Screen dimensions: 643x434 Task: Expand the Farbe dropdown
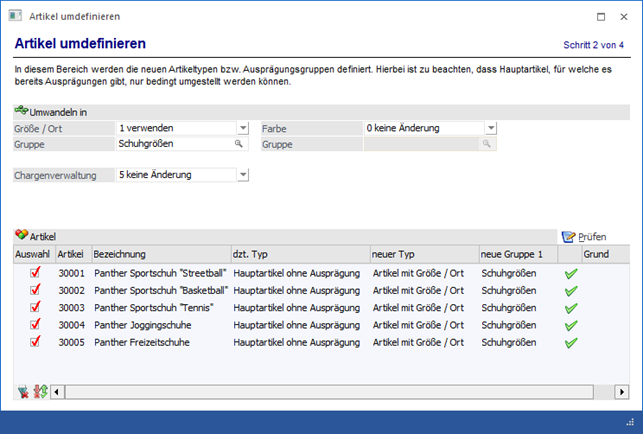coord(491,128)
